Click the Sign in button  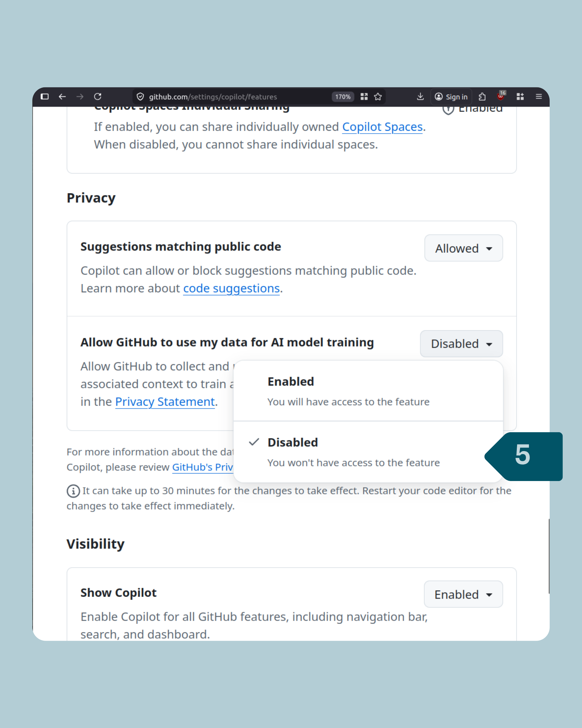451,97
